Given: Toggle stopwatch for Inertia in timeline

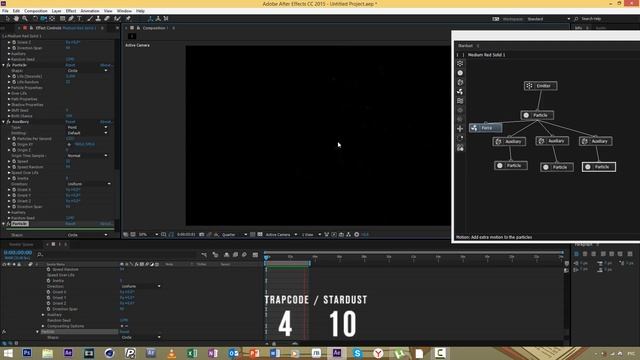Looking at the screenshot, I should (49, 281).
